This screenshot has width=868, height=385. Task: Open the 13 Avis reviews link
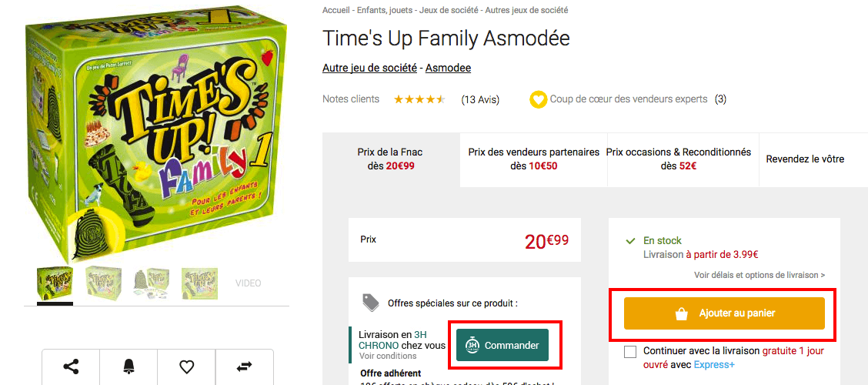[480, 99]
